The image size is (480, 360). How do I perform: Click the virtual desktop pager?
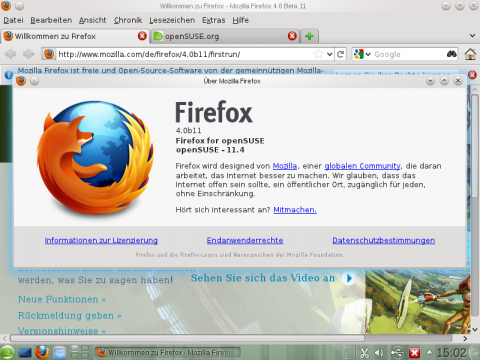tap(80, 352)
